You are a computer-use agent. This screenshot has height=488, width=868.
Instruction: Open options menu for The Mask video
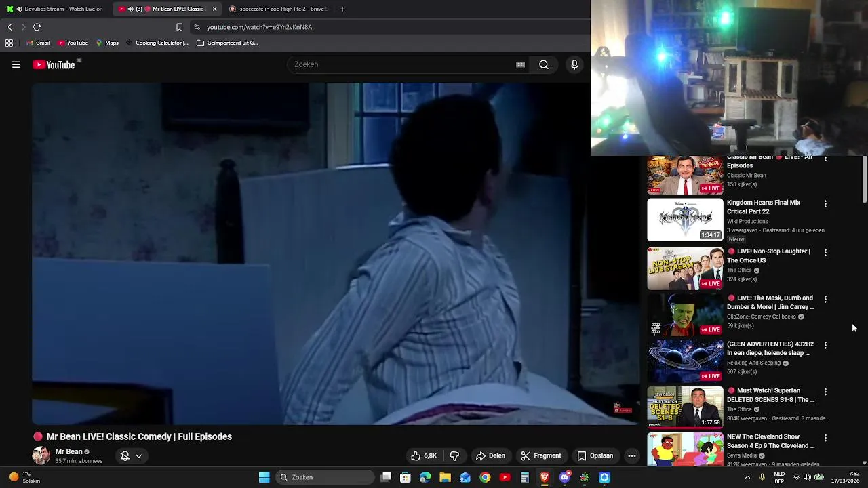[x=825, y=299]
